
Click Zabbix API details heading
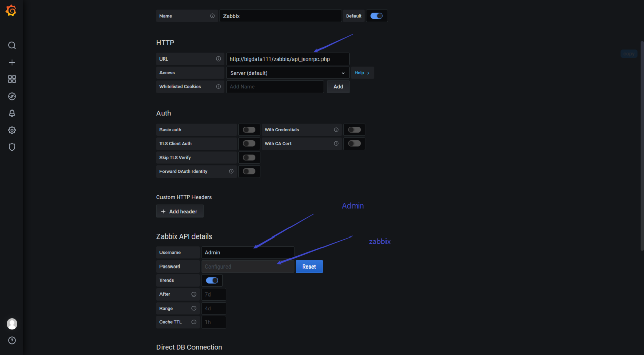coord(184,236)
